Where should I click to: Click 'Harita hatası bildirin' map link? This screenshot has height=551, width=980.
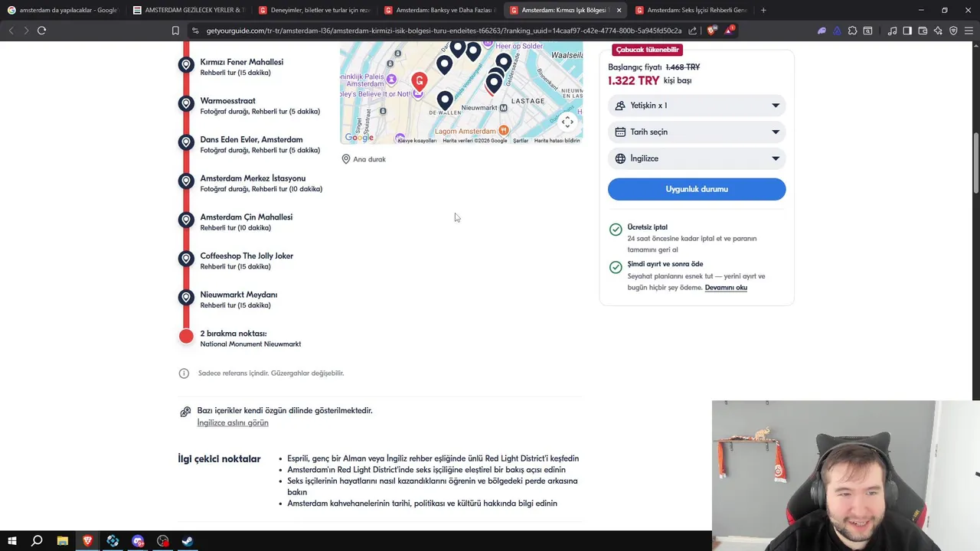coord(557,141)
